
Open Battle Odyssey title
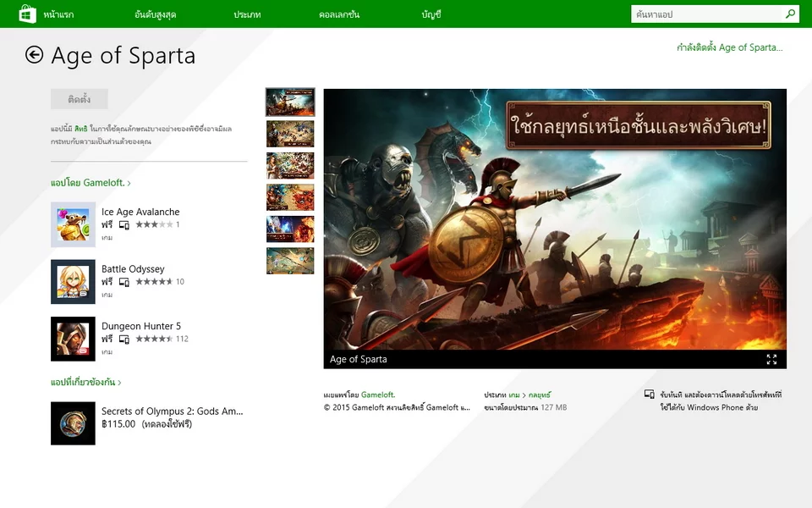133,269
